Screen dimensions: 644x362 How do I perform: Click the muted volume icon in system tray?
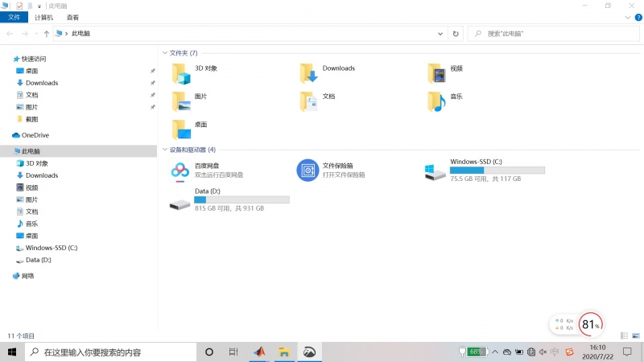[x=543, y=352]
